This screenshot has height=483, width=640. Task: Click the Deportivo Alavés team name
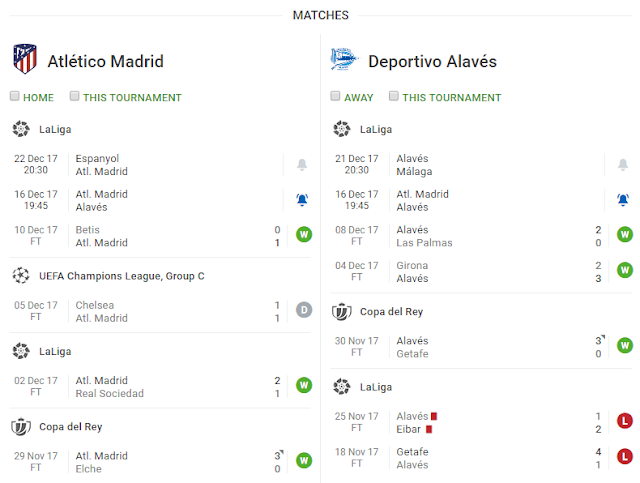432,61
